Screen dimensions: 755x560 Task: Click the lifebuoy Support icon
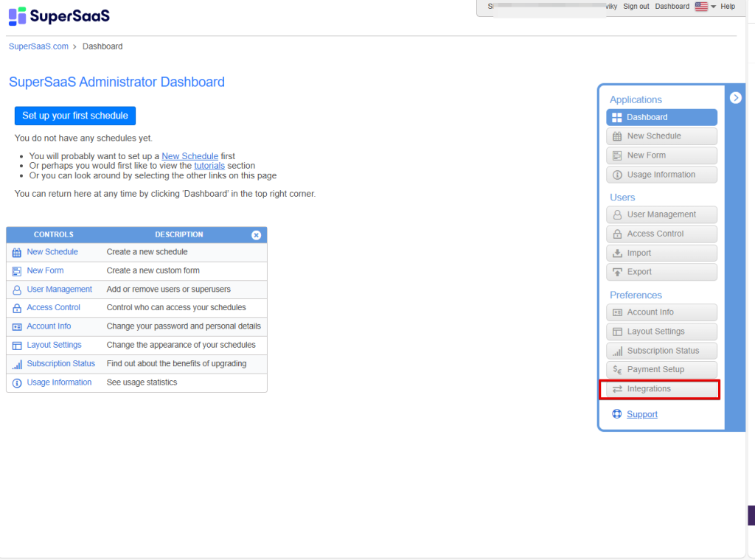tap(617, 414)
